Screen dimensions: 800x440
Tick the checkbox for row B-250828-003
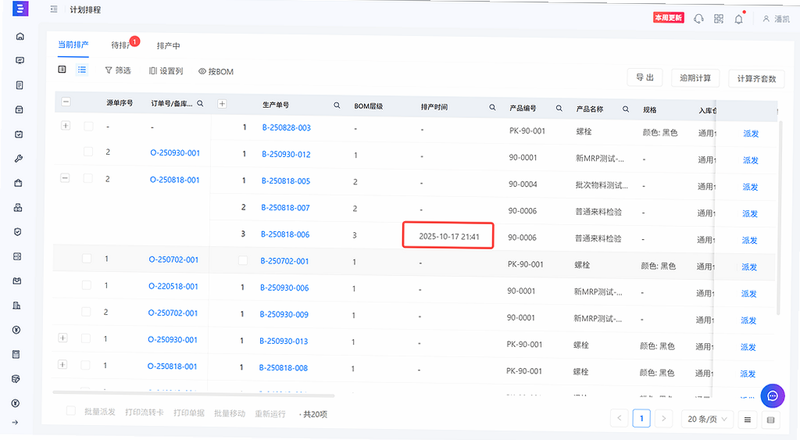[x=88, y=126]
